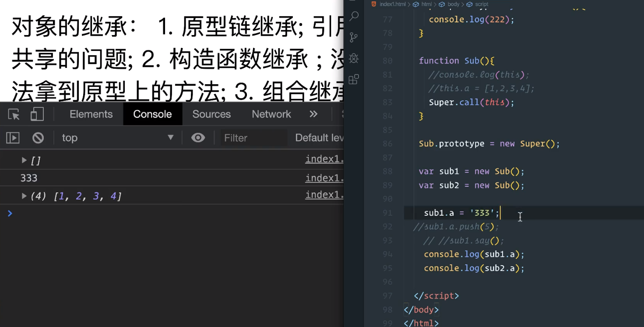Click the 333 console output text
The width and height of the screenshot is (644, 327).
point(29,178)
